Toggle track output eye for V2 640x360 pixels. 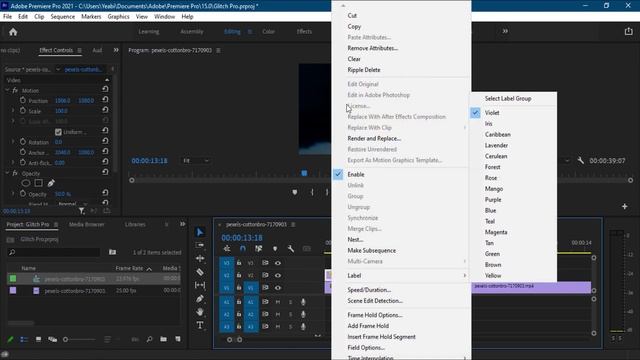point(278,276)
